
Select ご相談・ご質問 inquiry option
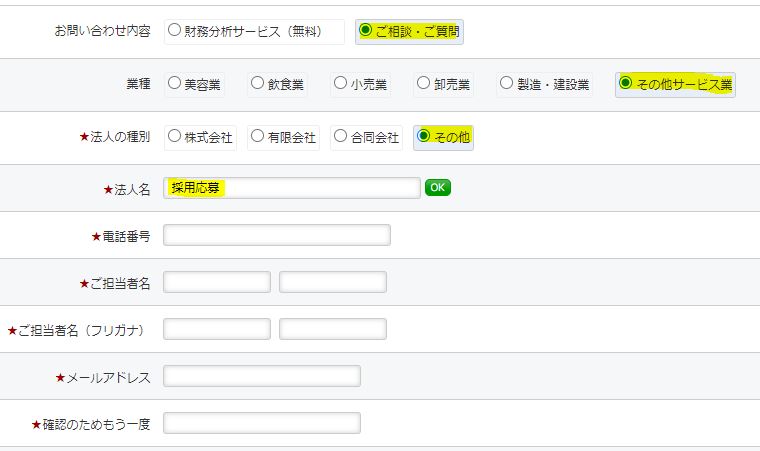tap(366, 31)
